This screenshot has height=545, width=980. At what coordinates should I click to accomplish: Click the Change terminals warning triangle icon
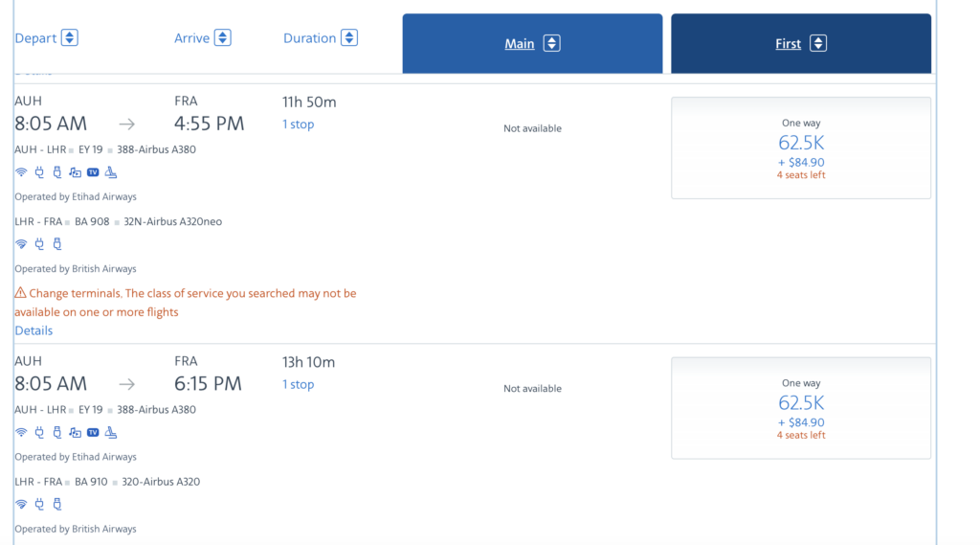(x=20, y=294)
